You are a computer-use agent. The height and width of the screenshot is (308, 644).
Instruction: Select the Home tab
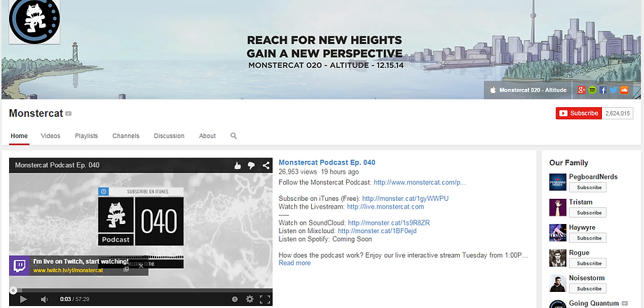(x=20, y=136)
